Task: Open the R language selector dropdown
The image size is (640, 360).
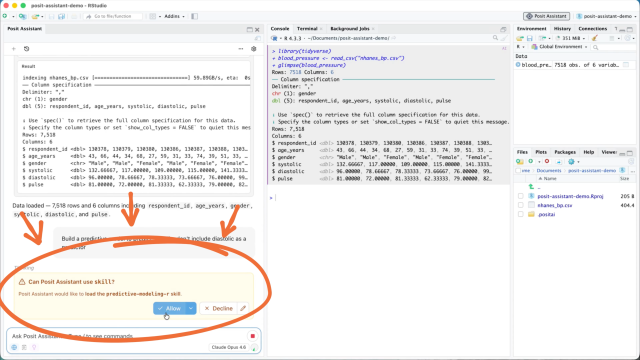Action: click(520, 47)
